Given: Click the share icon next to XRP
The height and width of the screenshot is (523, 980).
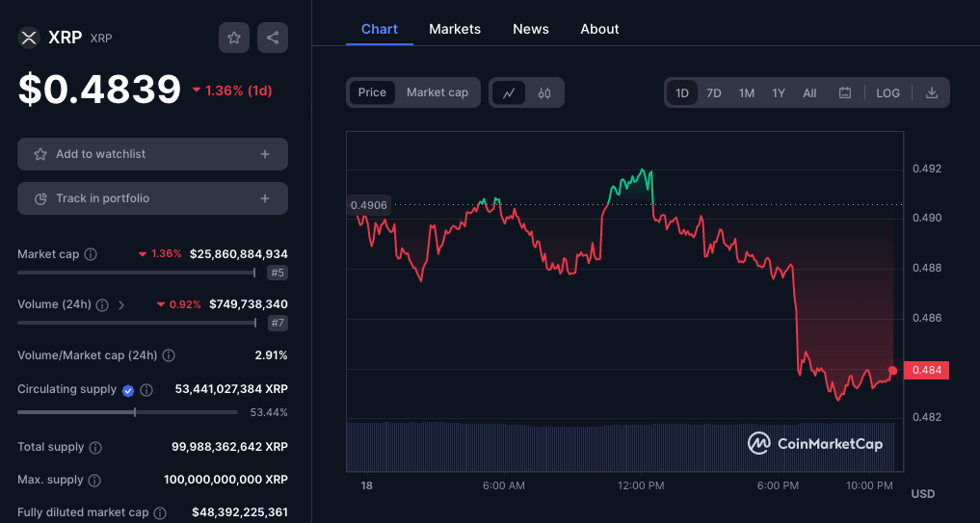Looking at the screenshot, I should tap(273, 38).
